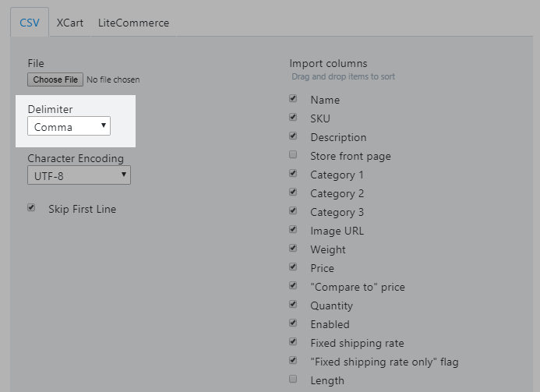Toggle the Weight column checkbox
The height and width of the screenshot is (392, 540).
click(x=293, y=249)
